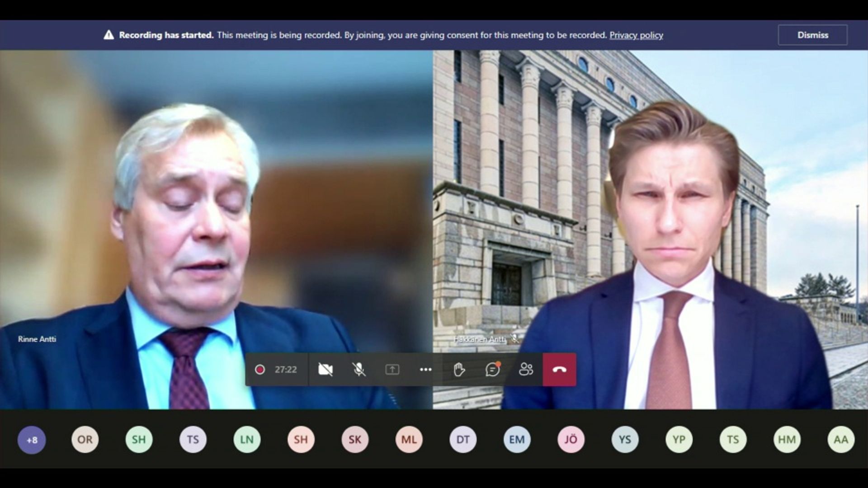Expand the +8 more participants avatar
The height and width of the screenshot is (488, 868).
(32, 440)
